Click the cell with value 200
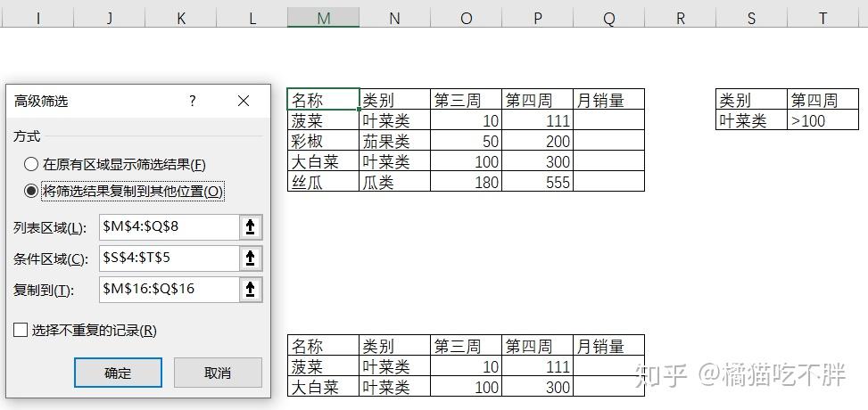The height and width of the screenshot is (410, 868). click(538, 141)
